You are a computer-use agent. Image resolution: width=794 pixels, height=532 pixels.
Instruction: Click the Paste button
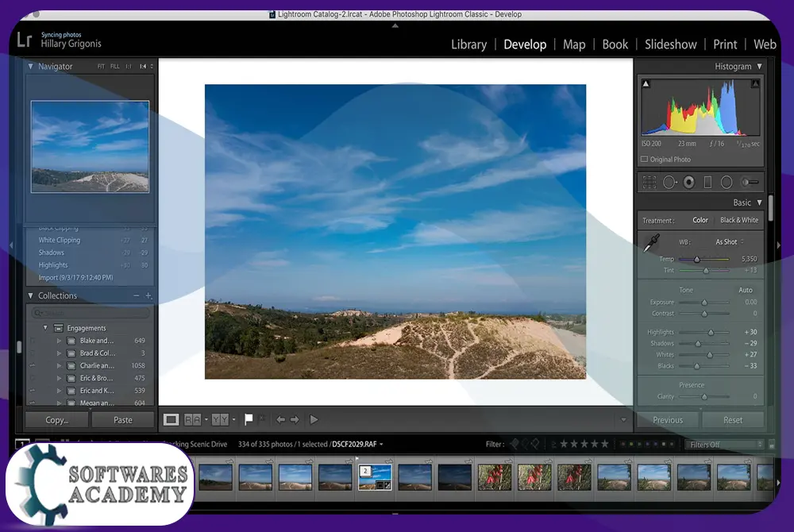(x=122, y=420)
